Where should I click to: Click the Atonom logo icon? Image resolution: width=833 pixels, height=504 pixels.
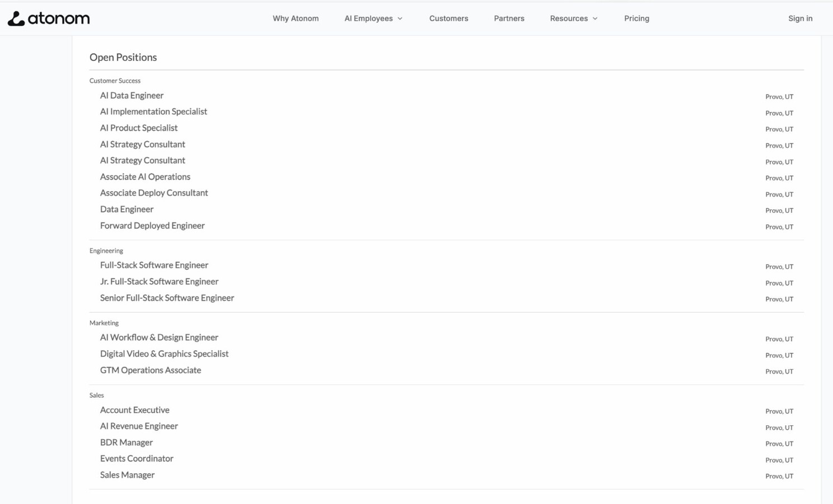16,18
